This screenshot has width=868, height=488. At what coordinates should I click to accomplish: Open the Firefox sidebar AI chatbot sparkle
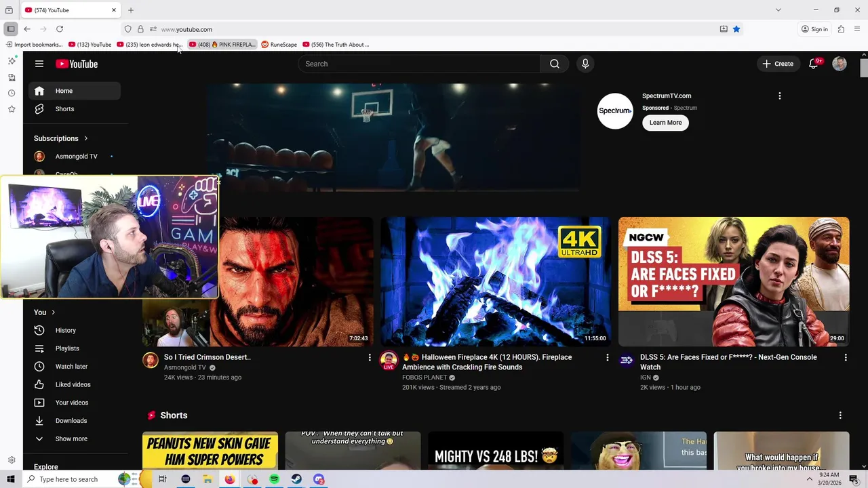tap(12, 61)
